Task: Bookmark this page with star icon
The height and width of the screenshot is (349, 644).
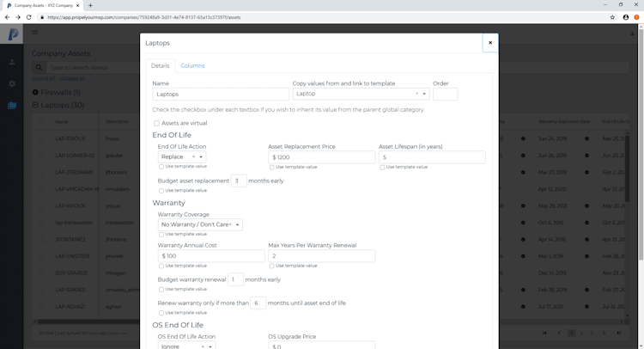Action: click(x=612, y=17)
